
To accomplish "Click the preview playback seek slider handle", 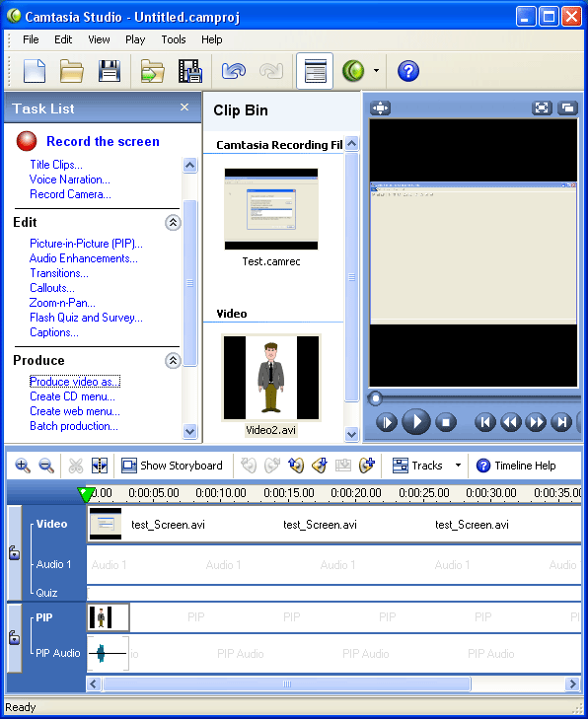I will point(375,398).
